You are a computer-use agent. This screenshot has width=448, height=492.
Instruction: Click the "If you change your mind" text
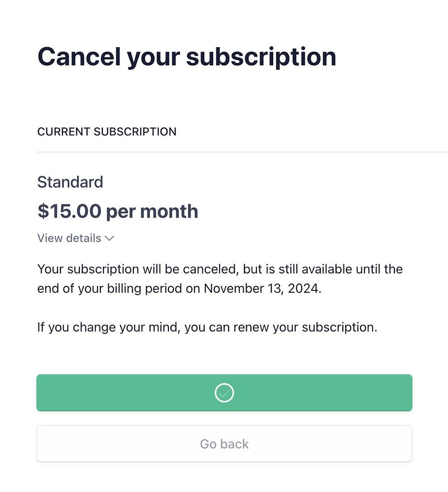click(x=109, y=327)
